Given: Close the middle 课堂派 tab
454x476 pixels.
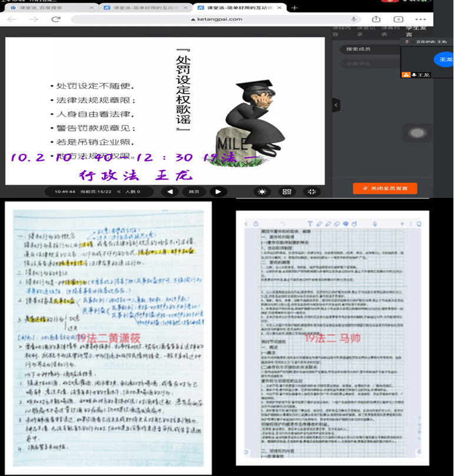Looking at the screenshot, I should (x=185, y=8).
